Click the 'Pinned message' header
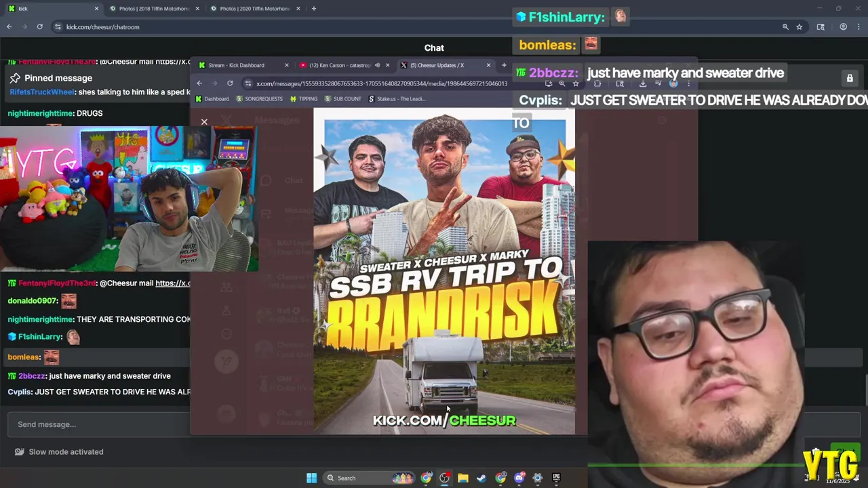The height and width of the screenshot is (488, 868). (58, 78)
